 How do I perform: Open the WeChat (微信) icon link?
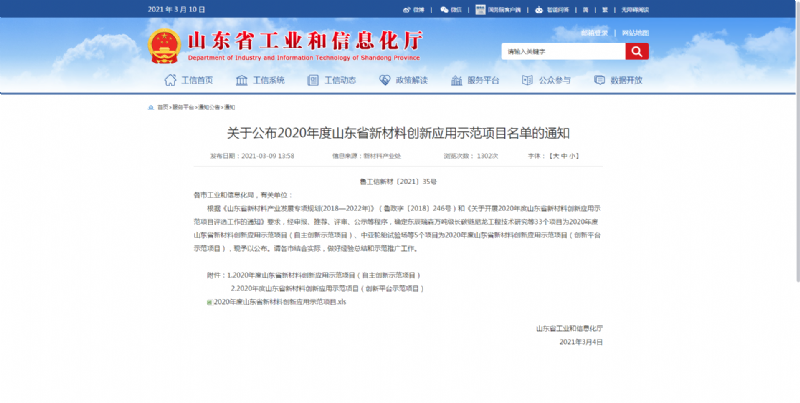pyautogui.click(x=451, y=9)
